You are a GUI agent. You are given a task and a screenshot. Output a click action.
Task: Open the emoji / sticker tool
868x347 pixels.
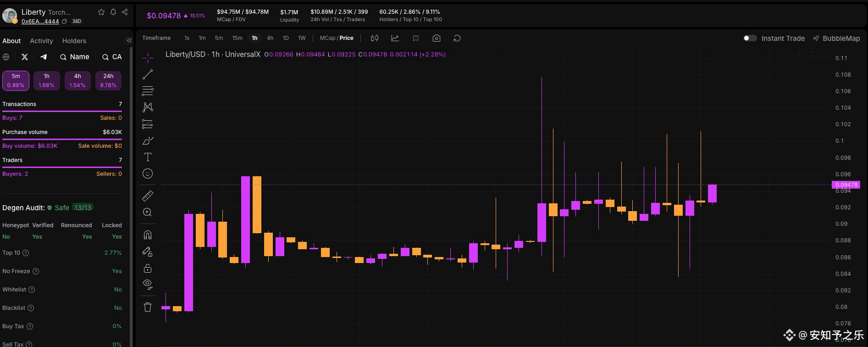click(x=148, y=173)
